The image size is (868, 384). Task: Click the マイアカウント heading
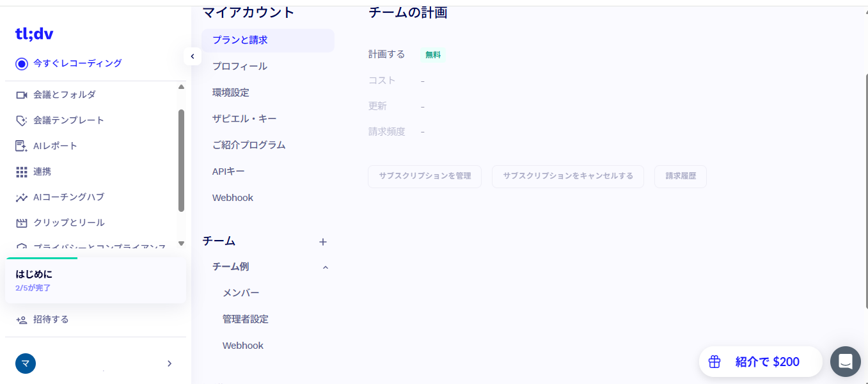click(249, 12)
